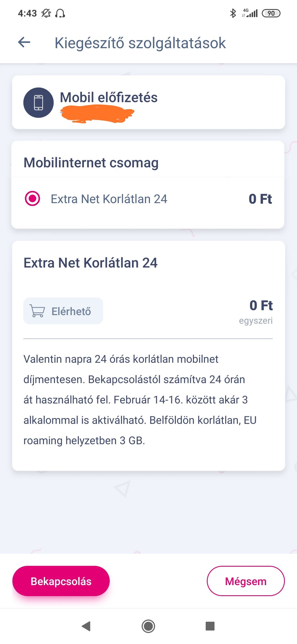Tap the Bluetooth status icon
Screen dimensions: 297x644
[233, 13]
